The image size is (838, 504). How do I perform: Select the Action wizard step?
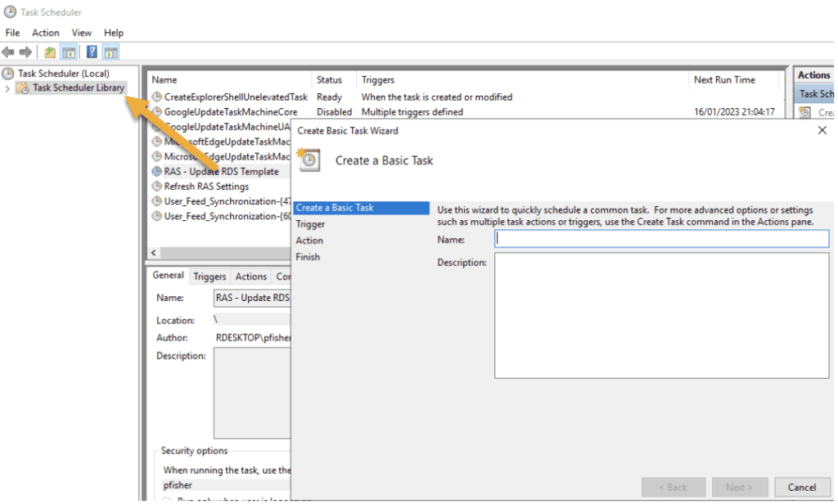point(309,241)
